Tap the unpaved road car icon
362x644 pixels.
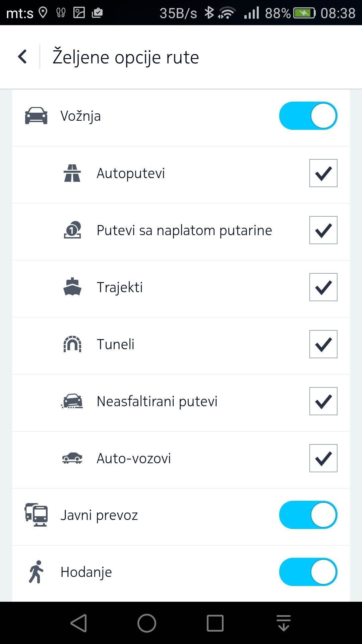coord(72,401)
